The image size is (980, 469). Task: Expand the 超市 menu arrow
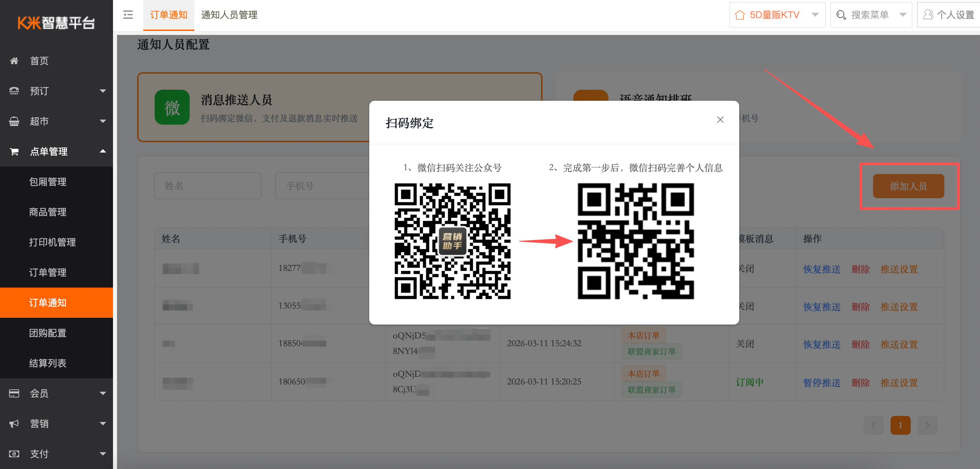[103, 121]
